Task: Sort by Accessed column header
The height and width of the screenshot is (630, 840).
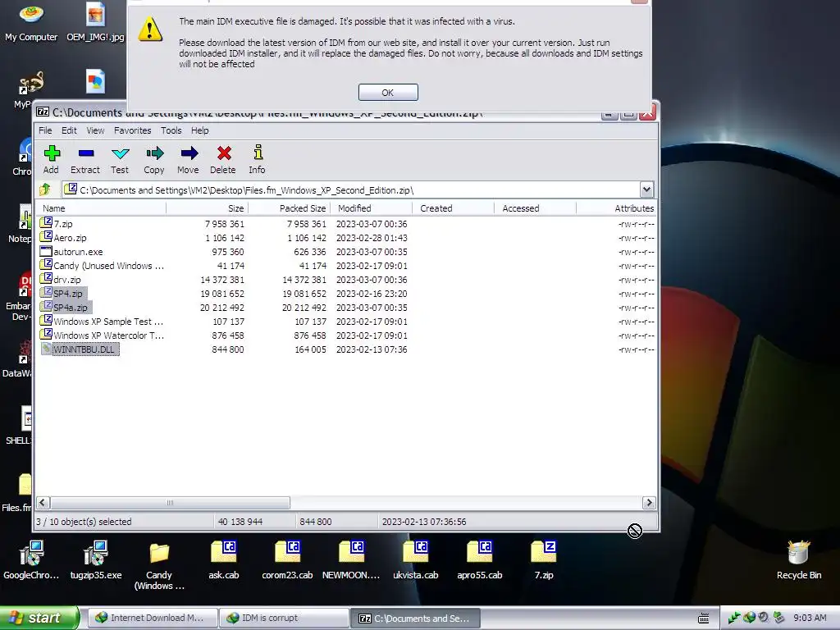Action: click(535, 208)
